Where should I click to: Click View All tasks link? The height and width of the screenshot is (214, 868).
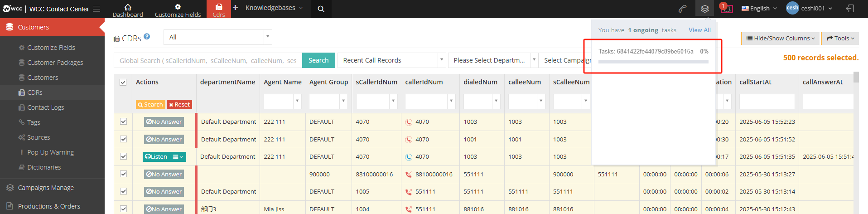(x=699, y=30)
